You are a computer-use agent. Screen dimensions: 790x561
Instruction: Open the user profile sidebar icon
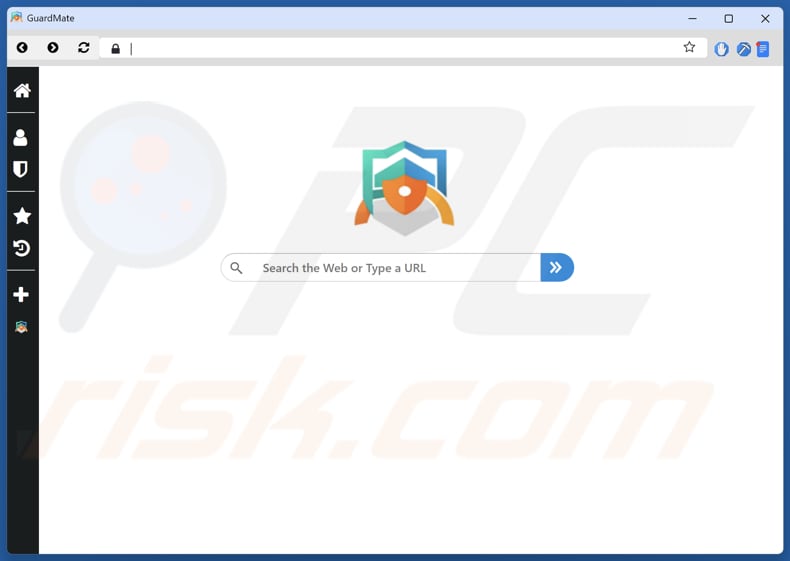click(x=21, y=138)
